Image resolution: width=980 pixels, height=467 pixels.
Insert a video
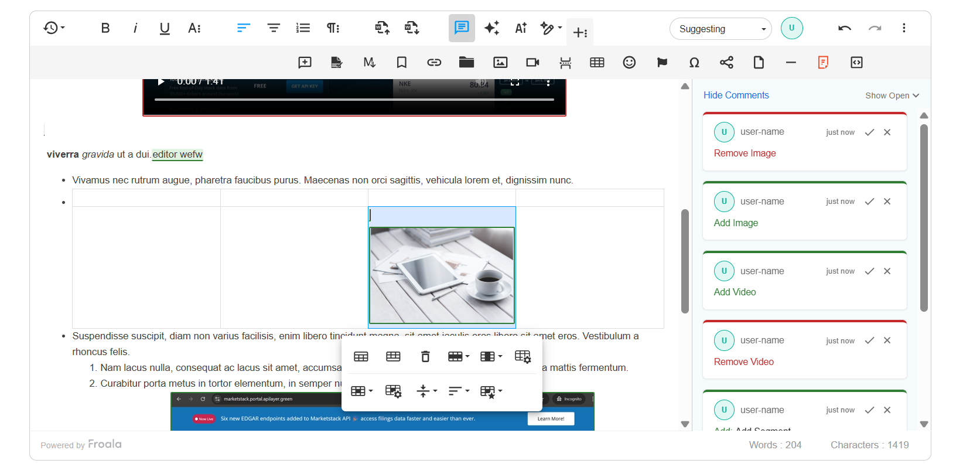(532, 63)
